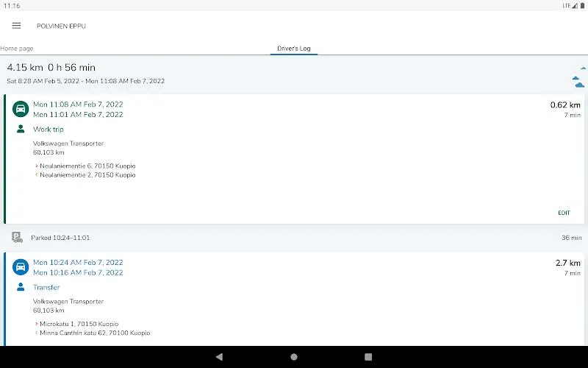Select Mon 11:08 AM Feb 7, 2022 timestamp
The height and width of the screenshot is (368, 588).
(x=78, y=105)
